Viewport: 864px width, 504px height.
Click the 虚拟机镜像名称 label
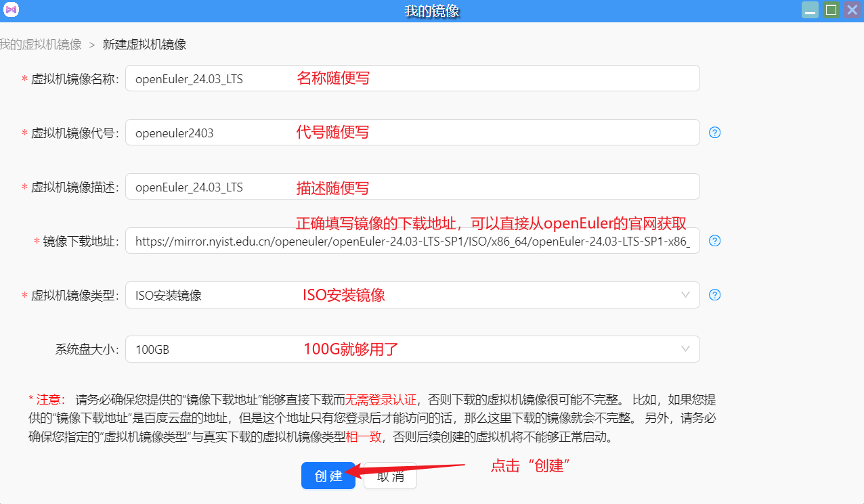click(x=75, y=79)
